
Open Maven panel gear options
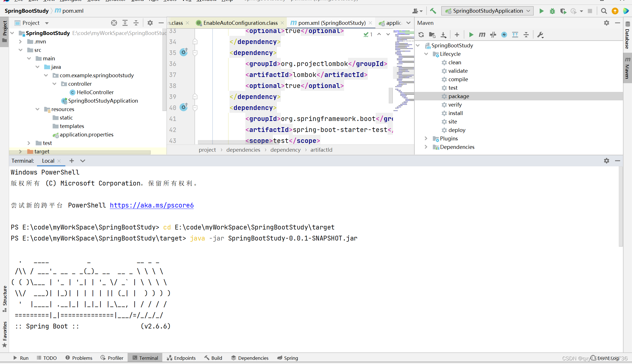pos(607,23)
